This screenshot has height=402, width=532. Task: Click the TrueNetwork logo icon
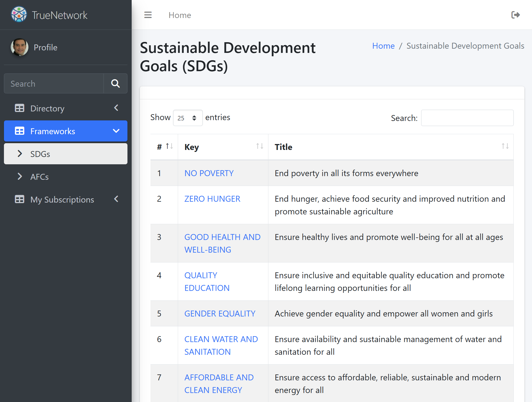tap(19, 15)
